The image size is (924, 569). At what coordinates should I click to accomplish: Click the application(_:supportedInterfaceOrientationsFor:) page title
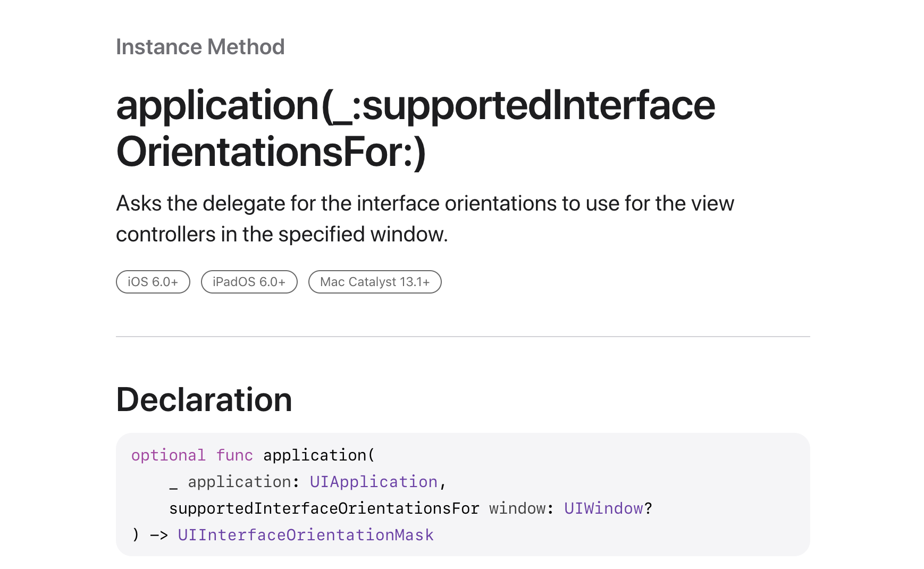[415, 128]
